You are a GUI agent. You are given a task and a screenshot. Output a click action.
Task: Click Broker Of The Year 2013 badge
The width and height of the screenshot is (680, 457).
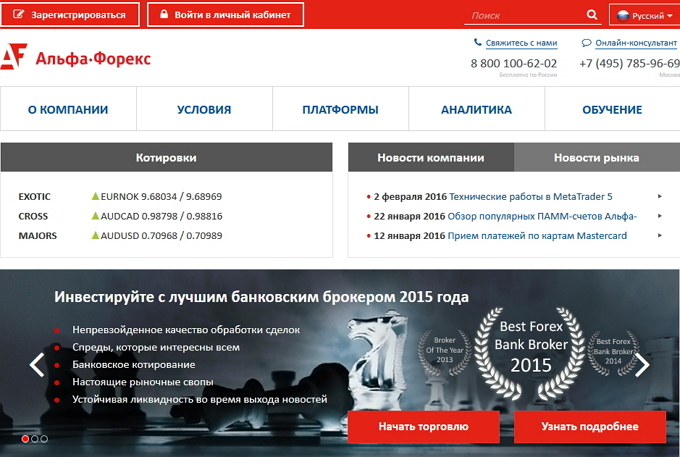(x=445, y=352)
